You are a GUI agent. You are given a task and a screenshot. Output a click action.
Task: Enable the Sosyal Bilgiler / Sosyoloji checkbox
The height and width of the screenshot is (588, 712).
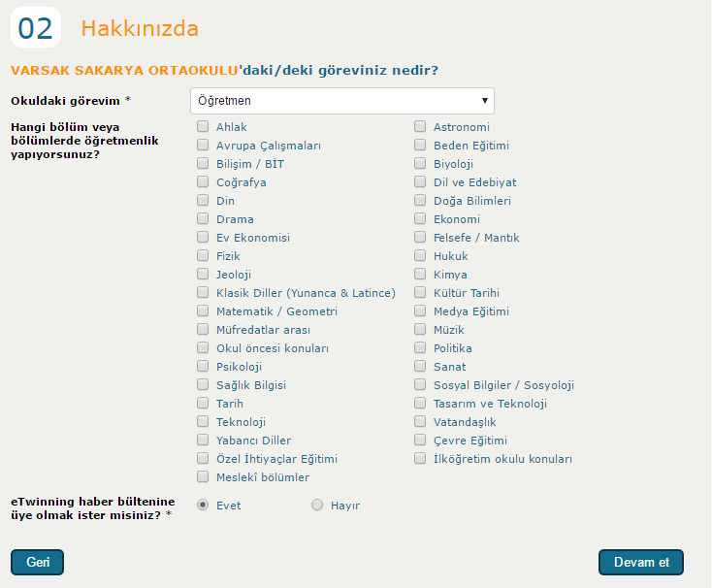[x=420, y=385]
